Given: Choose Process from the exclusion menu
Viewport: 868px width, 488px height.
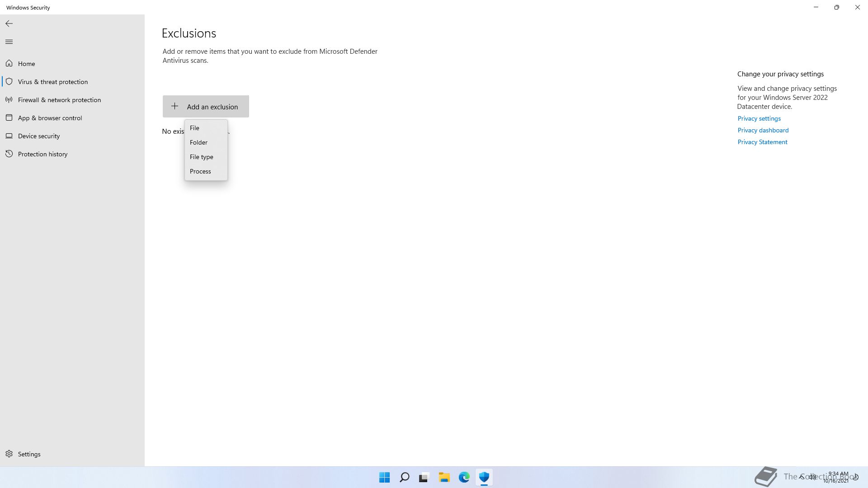Looking at the screenshot, I should (x=206, y=171).
